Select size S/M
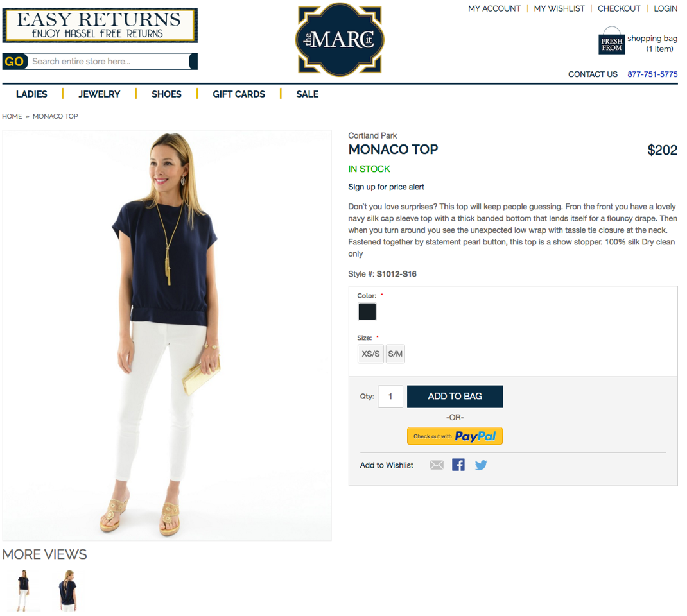This screenshot has height=616, width=687. point(396,354)
